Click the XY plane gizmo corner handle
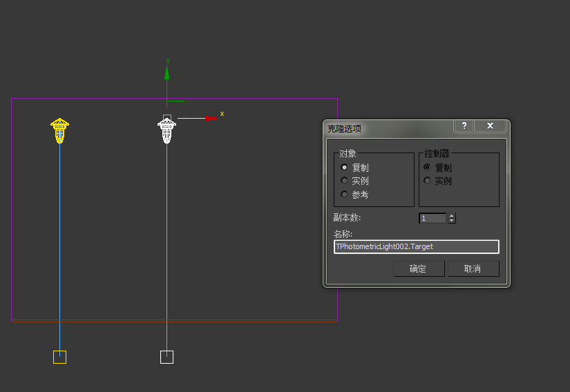Screen dimensions: 570x392 (x=184, y=101)
